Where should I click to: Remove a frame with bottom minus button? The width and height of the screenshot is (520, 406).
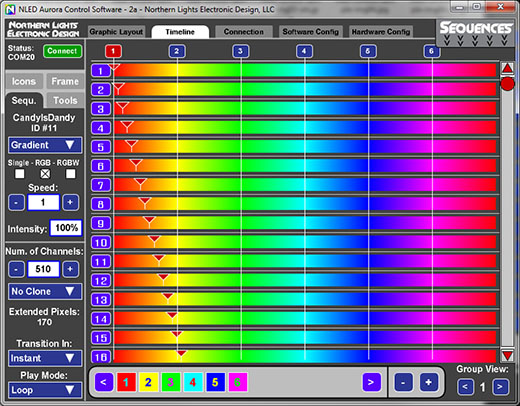pyautogui.click(x=403, y=382)
